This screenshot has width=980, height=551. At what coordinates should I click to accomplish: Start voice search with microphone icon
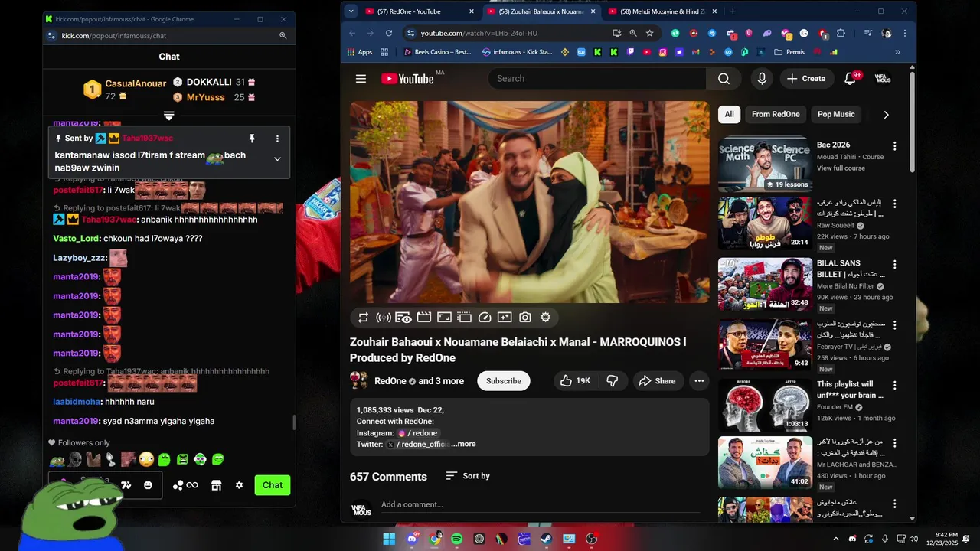point(762,79)
